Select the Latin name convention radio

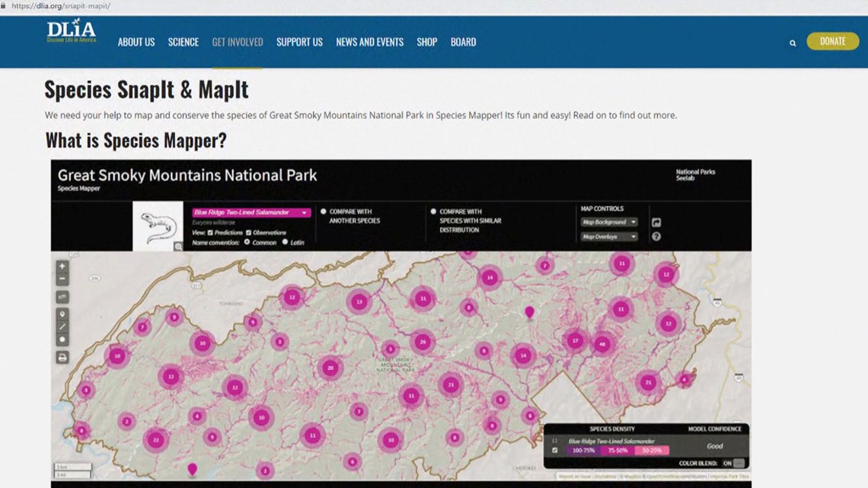[x=285, y=242]
